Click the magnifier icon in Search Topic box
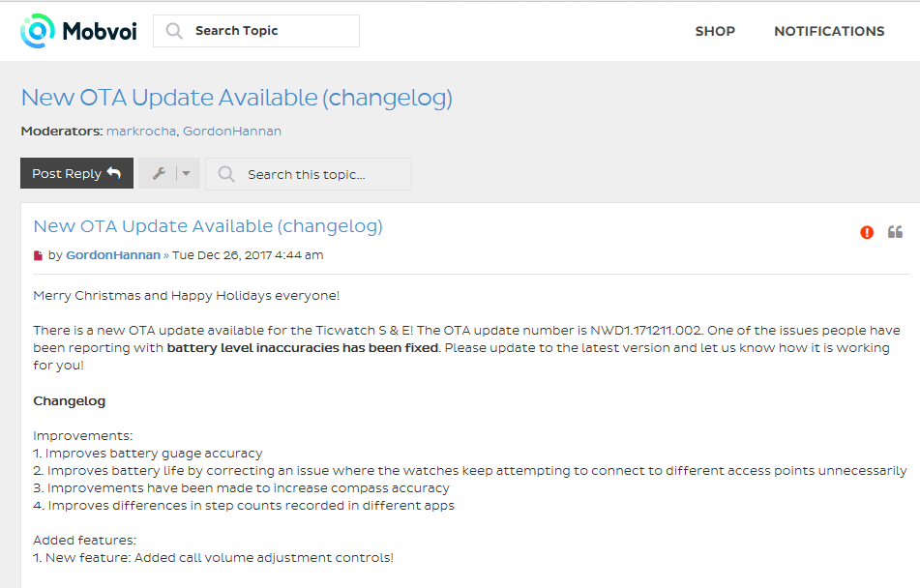Viewport: 920px width, 588px height. [174, 31]
